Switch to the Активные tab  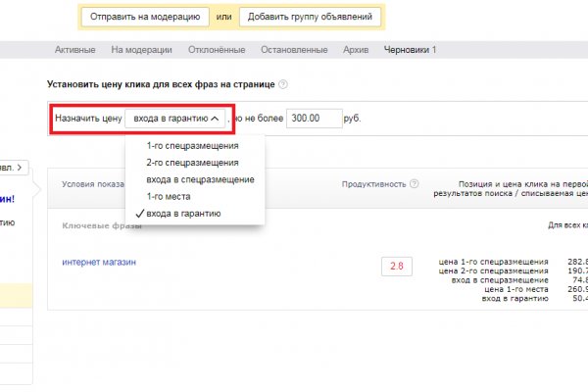point(75,50)
